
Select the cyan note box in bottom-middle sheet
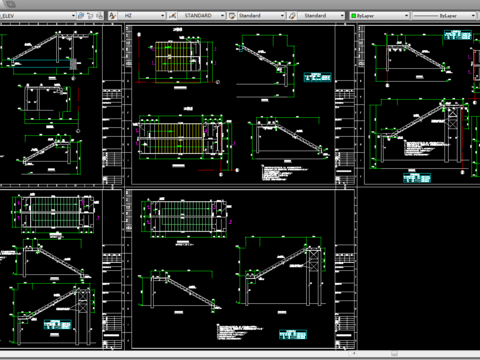pos(293,334)
